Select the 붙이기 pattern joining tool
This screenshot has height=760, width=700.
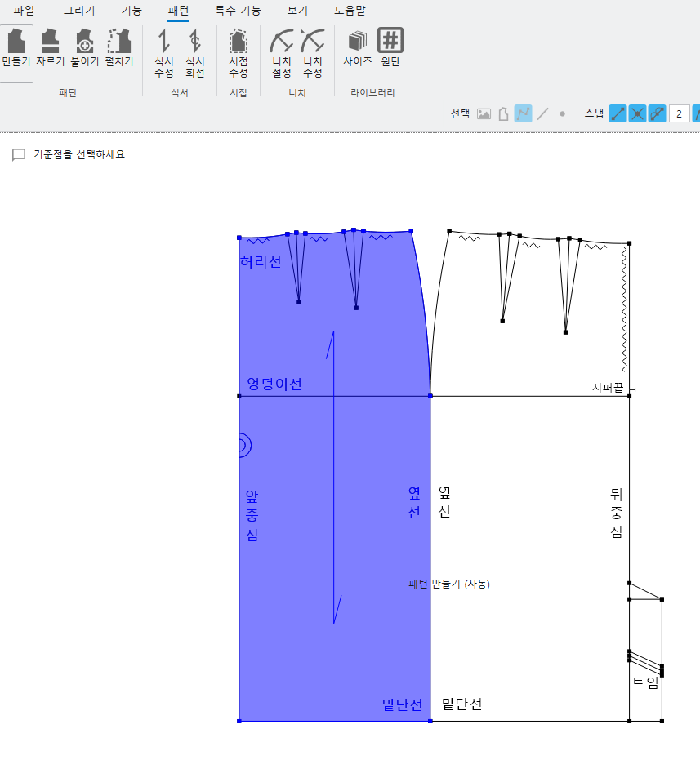(85, 48)
